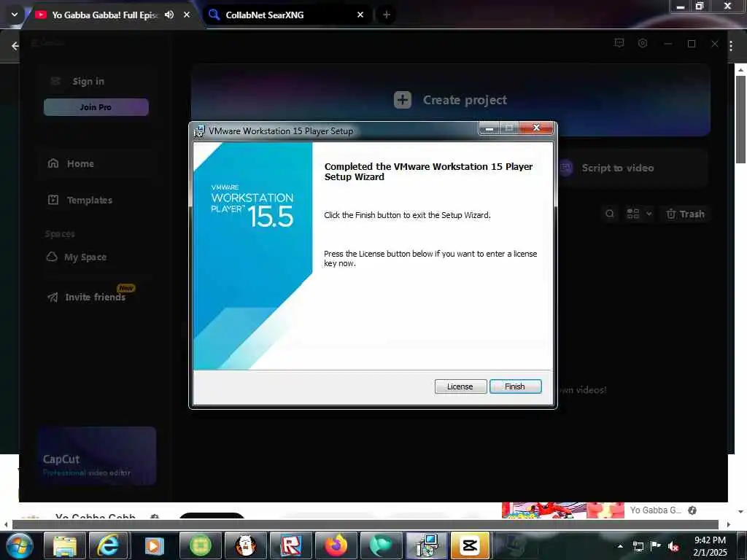Click the CapCut settings gear icon

(643, 43)
